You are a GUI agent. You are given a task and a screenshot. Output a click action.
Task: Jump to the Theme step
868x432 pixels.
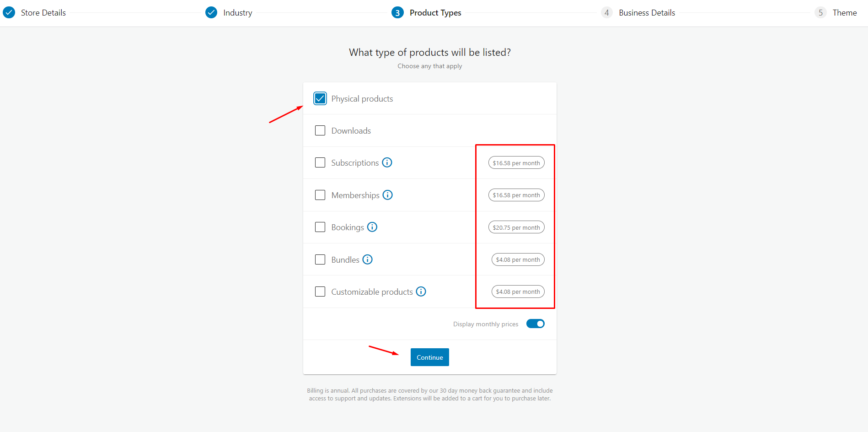tap(844, 13)
